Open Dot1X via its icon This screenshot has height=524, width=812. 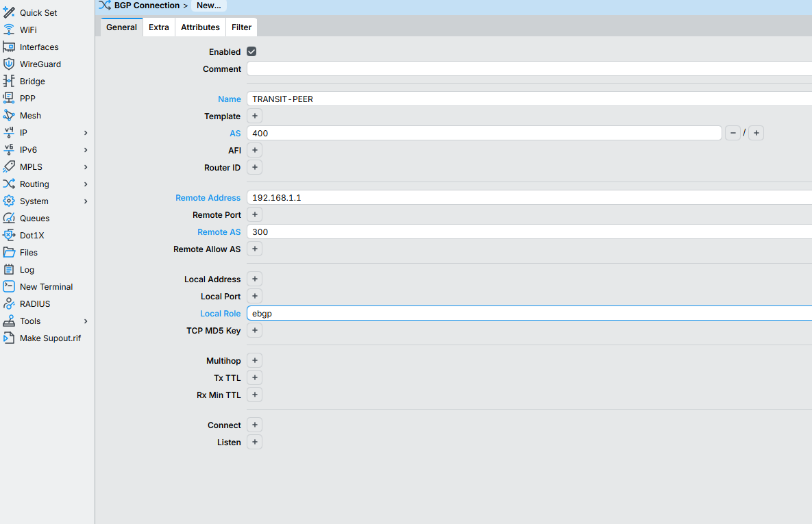pyautogui.click(x=9, y=235)
